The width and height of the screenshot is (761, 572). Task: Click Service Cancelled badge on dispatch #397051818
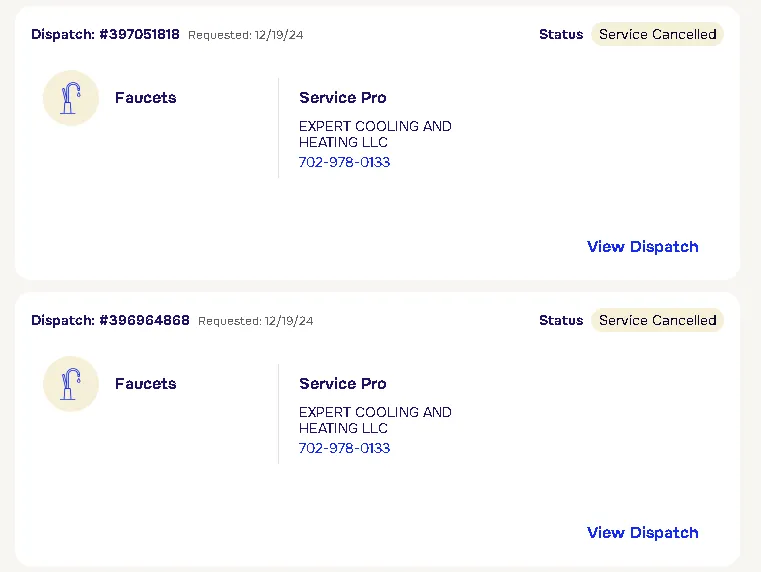click(x=657, y=34)
